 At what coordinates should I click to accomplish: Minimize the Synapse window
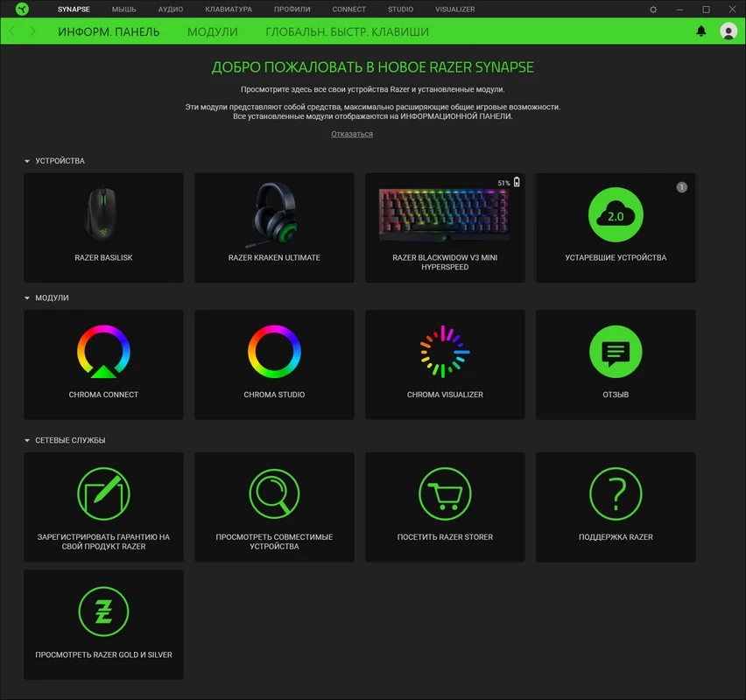click(x=679, y=10)
